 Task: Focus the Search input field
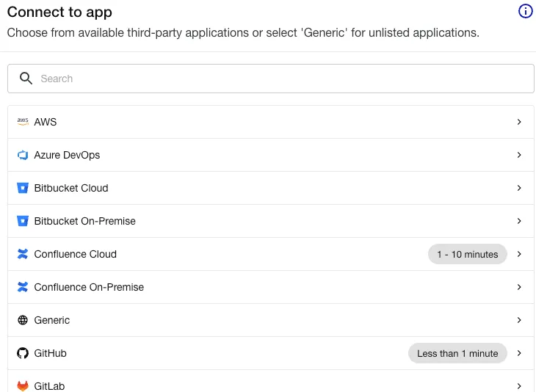(271, 79)
